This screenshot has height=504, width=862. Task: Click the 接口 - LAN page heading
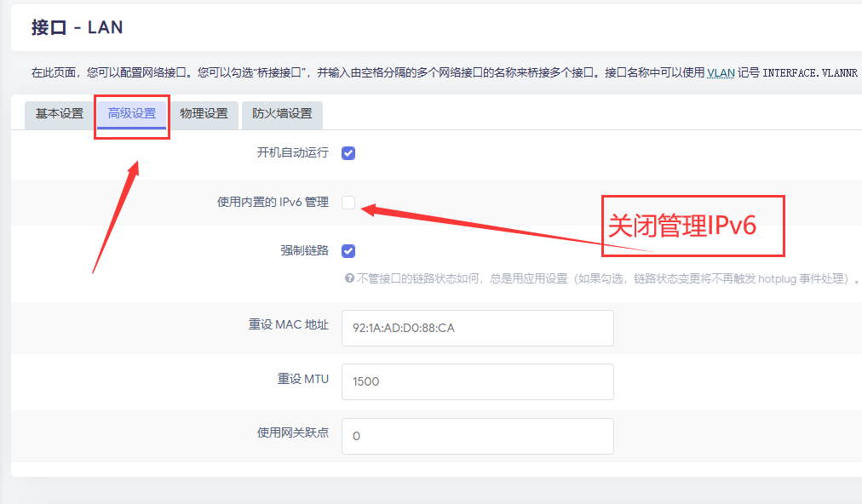click(x=78, y=27)
